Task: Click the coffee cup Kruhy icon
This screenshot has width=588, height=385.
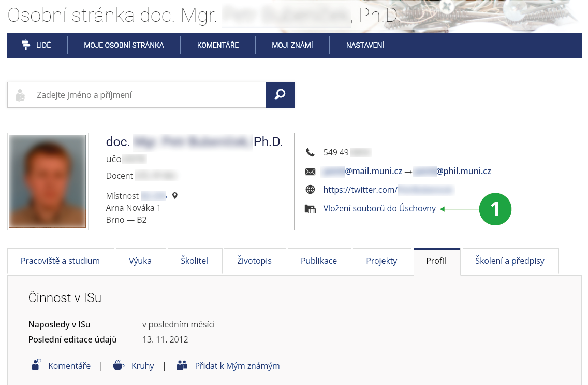Action: point(119,365)
